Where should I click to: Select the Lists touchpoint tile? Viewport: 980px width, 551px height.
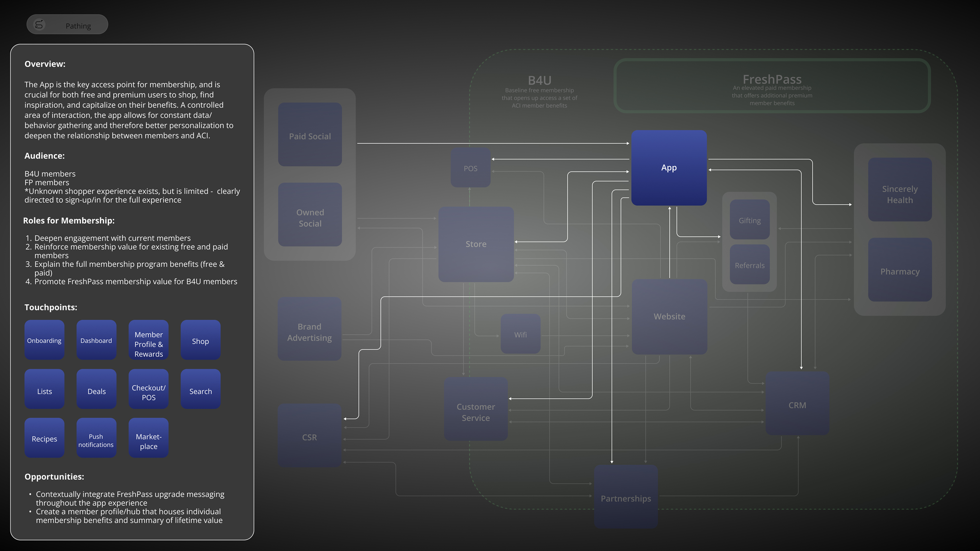(x=45, y=389)
